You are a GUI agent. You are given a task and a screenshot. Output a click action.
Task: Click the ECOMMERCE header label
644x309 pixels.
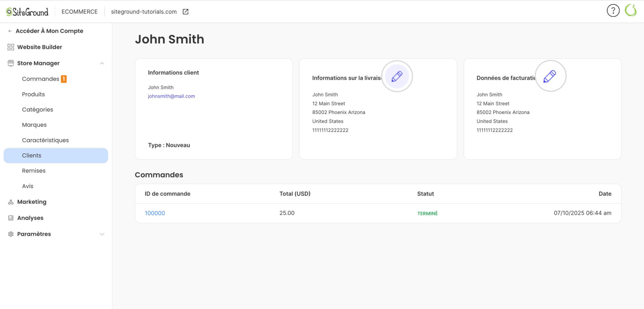tap(79, 12)
